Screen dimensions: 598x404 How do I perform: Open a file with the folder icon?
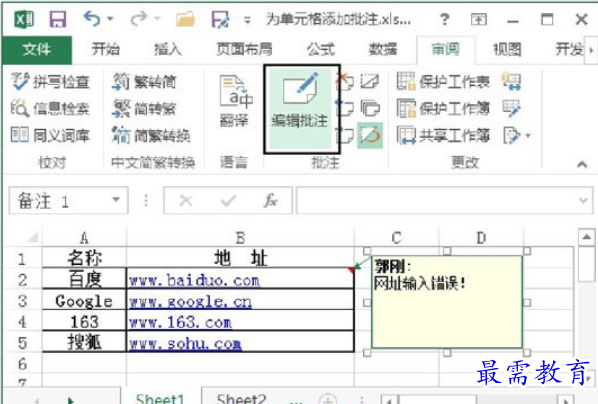(x=185, y=19)
